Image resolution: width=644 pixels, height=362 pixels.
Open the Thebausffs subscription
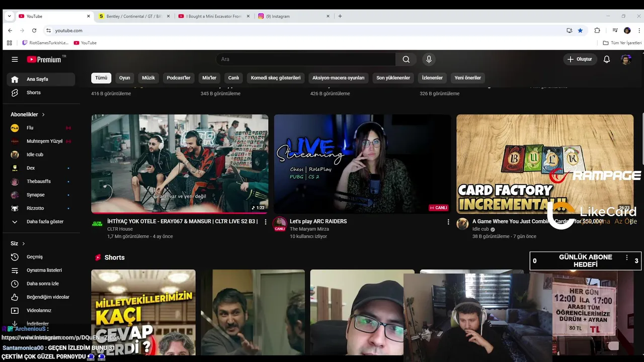click(41, 182)
